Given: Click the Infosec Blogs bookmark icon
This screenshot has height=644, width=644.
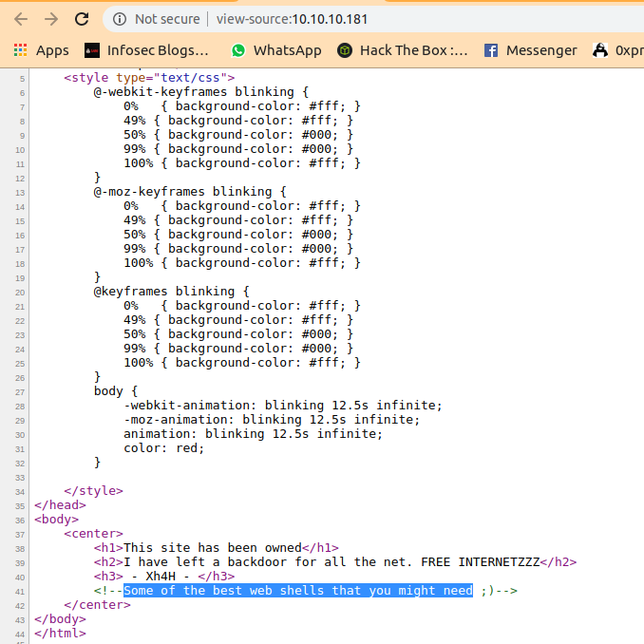Looking at the screenshot, I should click(x=92, y=50).
